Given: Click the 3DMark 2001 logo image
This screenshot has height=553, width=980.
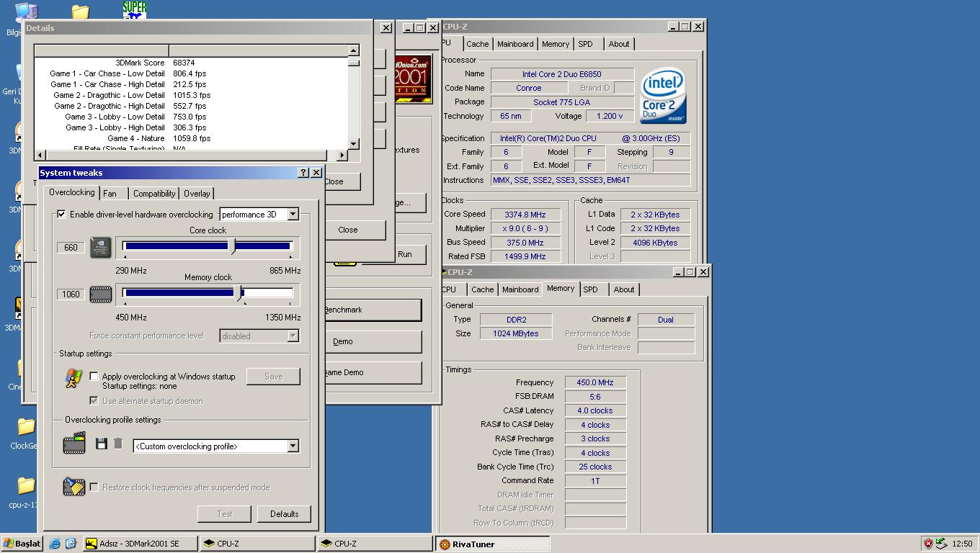Looking at the screenshot, I should click(414, 79).
